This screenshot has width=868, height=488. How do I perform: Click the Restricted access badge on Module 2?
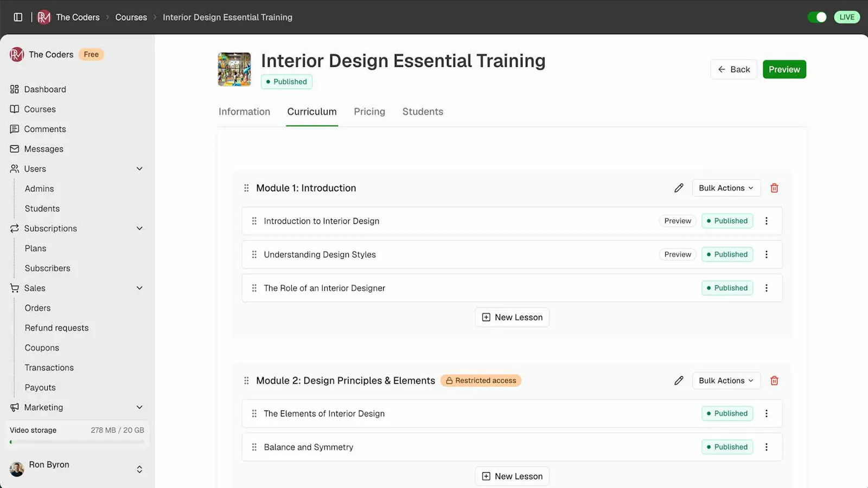click(x=481, y=381)
